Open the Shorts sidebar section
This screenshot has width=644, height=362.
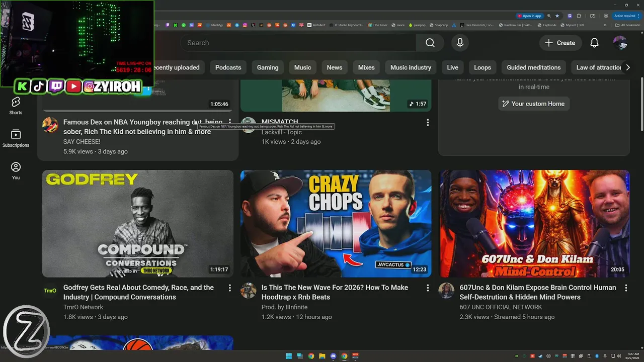[16, 106]
